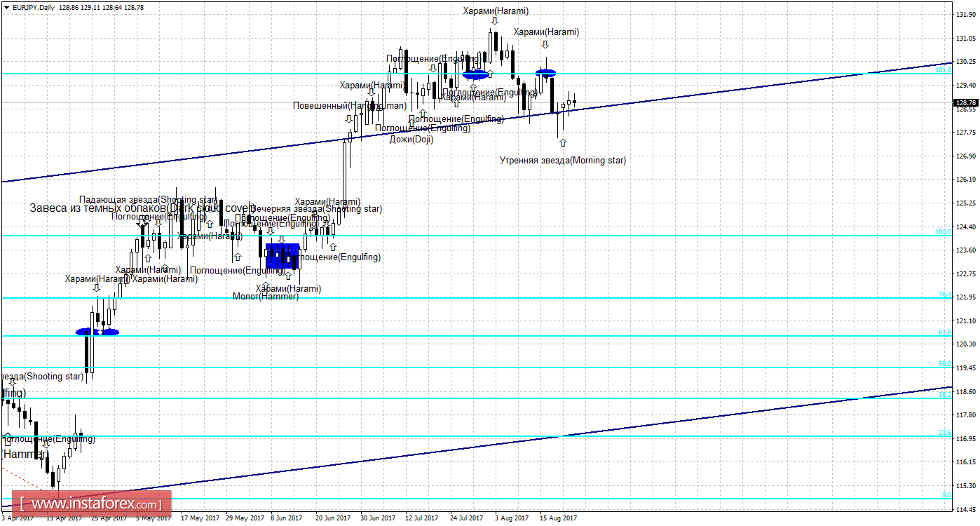Click the 61.8 Fibonacci level label
Viewport: 980px width, 526px height.
click(x=945, y=332)
